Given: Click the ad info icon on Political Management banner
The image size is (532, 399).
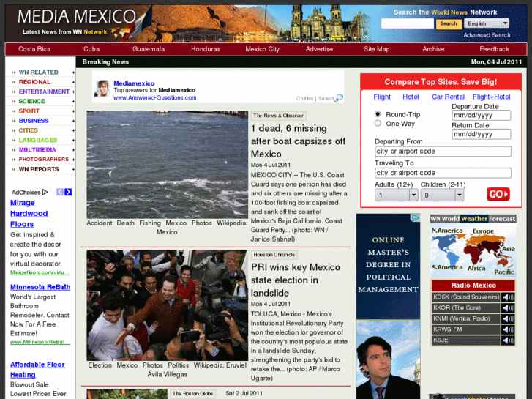Looking at the screenshot, I should point(416,217).
